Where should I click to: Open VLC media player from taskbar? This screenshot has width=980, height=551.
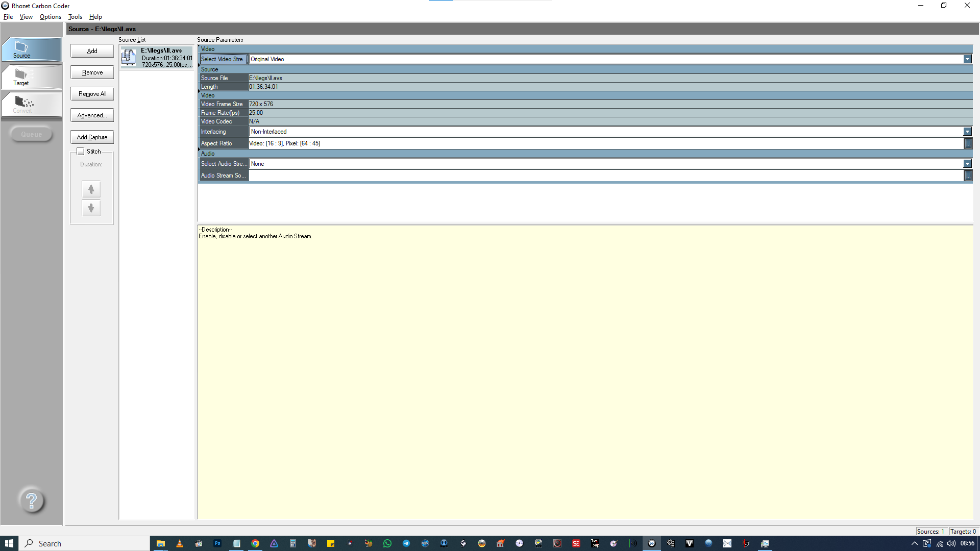tap(180, 543)
